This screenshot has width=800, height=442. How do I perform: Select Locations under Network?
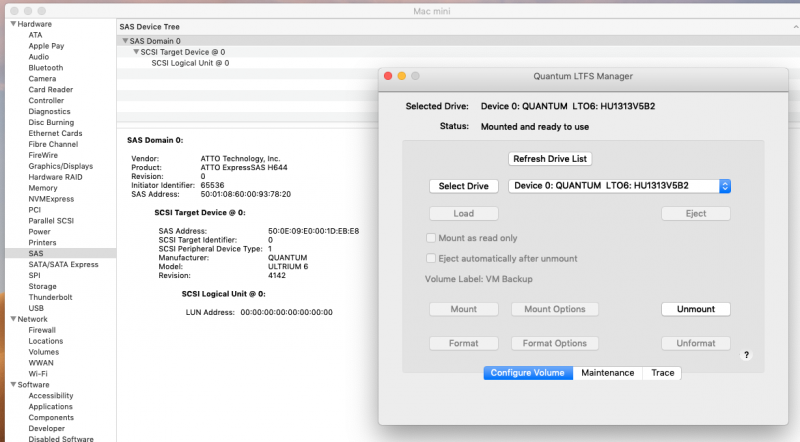pos(46,341)
